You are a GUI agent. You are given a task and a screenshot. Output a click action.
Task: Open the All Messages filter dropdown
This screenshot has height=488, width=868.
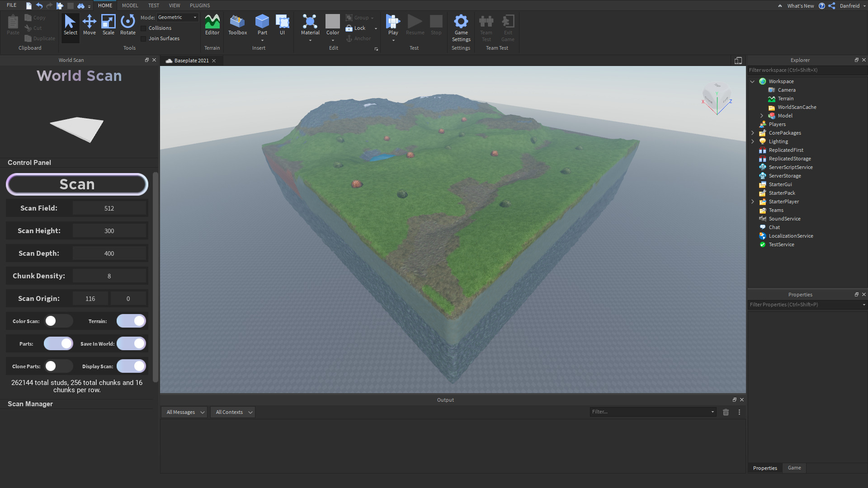pos(184,412)
